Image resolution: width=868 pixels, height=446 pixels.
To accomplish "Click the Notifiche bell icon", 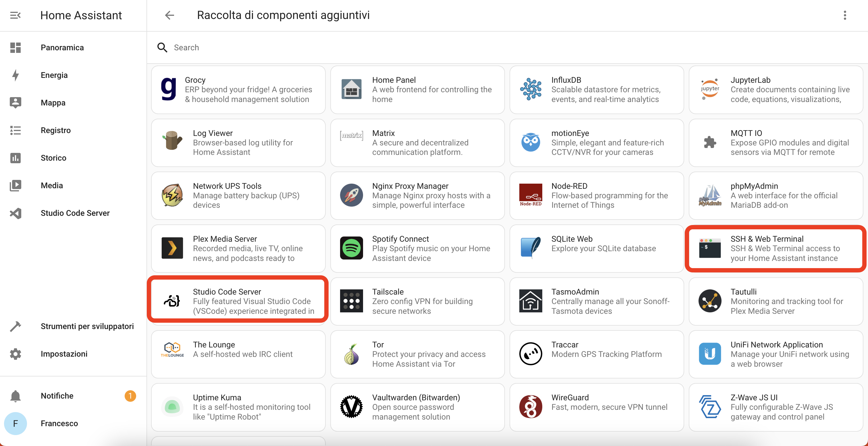I will pos(16,396).
